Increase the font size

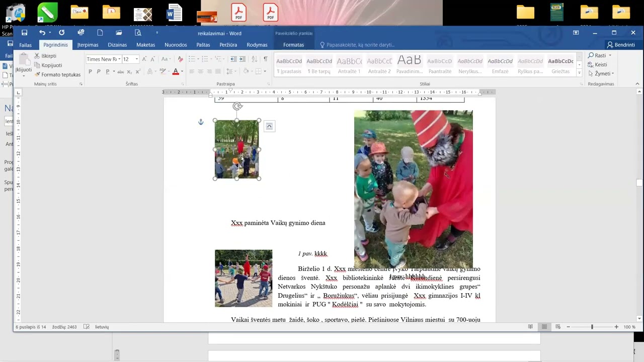click(x=144, y=59)
